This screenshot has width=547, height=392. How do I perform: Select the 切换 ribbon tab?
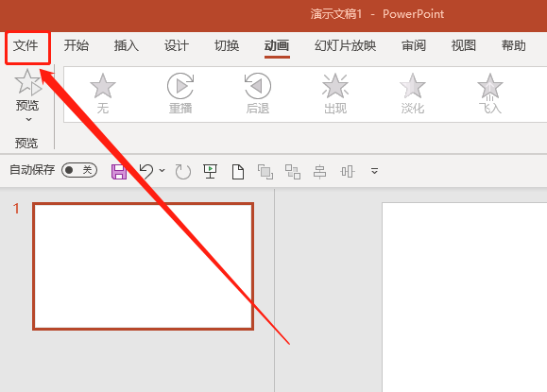pyautogui.click(x=227, y=45)
